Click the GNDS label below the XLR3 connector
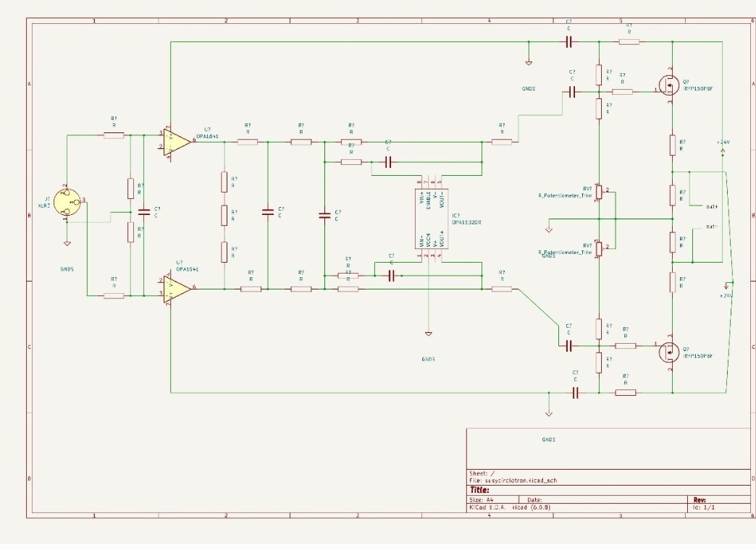This screenshot has width=756, height=550. (x=67, y=269)
